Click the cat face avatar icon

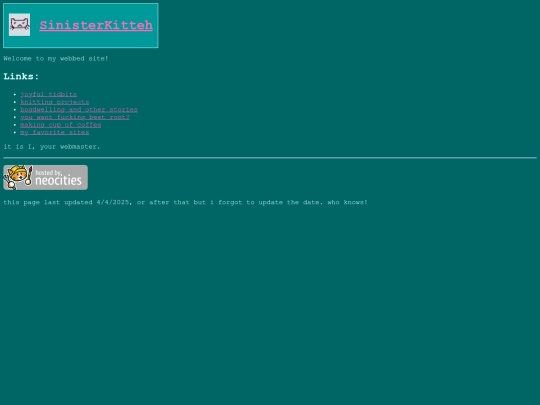[x=19, y=25]
